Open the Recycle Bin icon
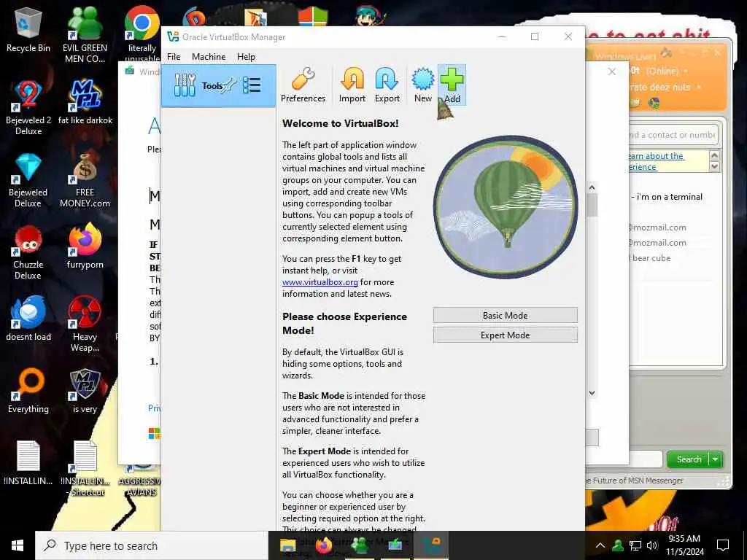Viewport: 747px width, 560px height. pyautogui.click(x=28, y=29)
